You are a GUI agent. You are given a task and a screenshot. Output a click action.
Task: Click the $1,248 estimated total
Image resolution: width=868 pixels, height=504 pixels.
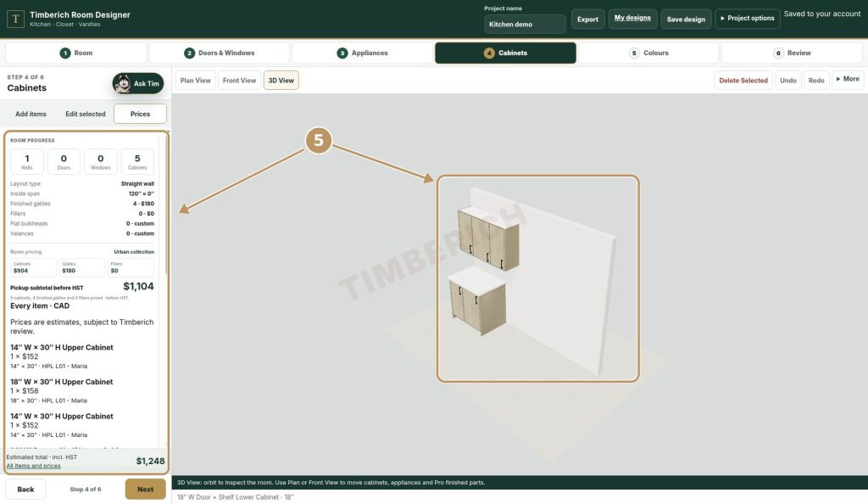[150, 461]
